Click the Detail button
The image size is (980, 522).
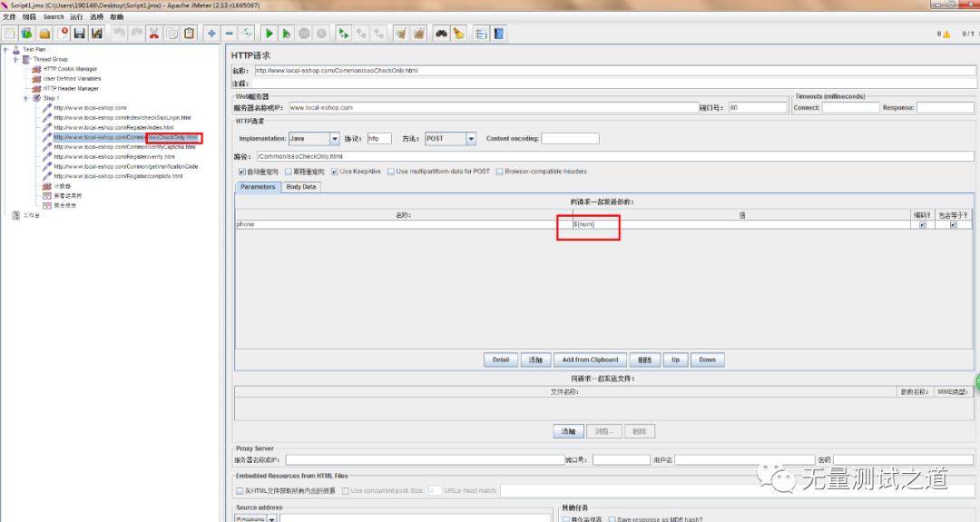[501, 360]
